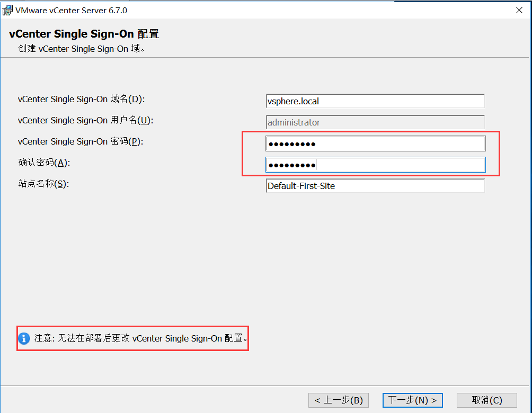Click the subtitle 创建 vCenter Single Sign-On 域
The width and height of the screenshot is (532, 413).
[x=82, y=49]
